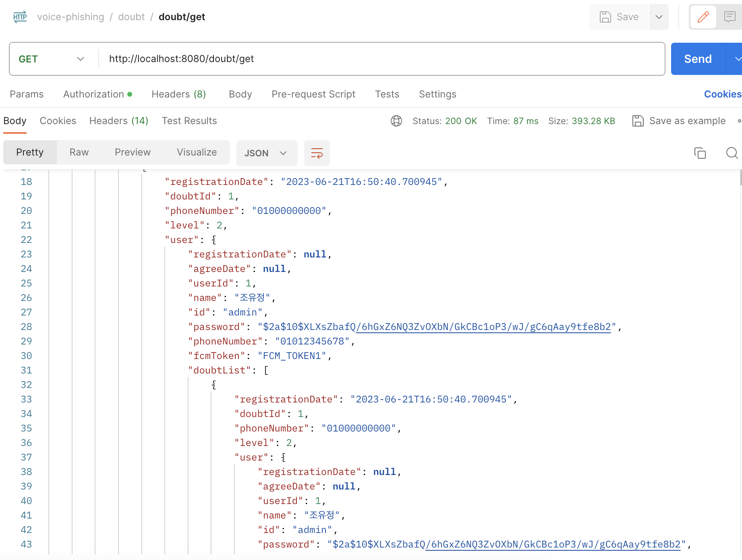Select the response Body tab
The height and width of the screenshot is (560, 742).
pos(15,121)
